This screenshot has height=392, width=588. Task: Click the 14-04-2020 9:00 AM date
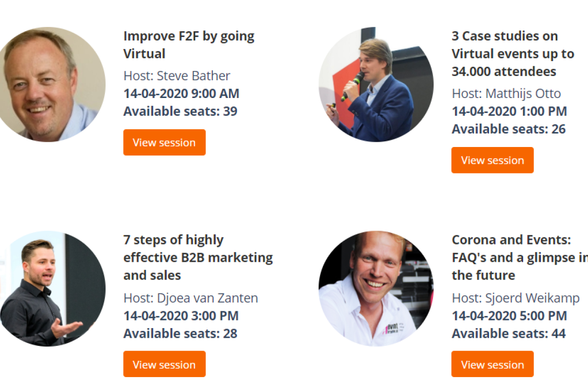click(181, 93)
